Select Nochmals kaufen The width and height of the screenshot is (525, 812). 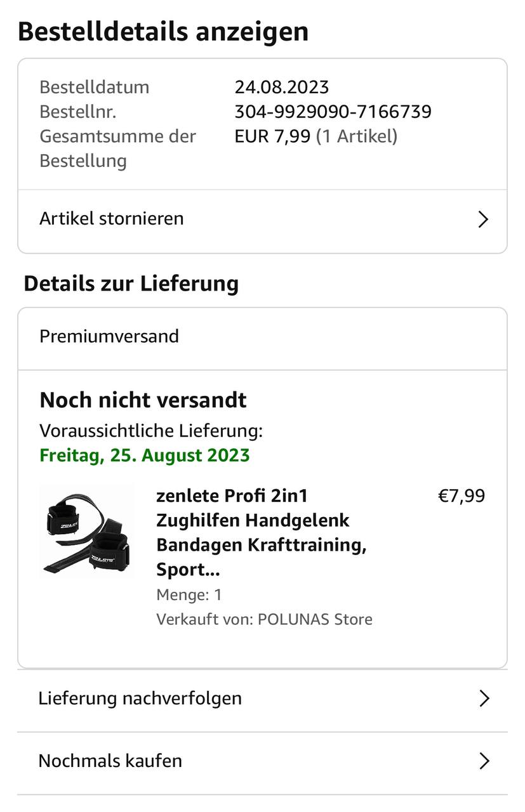[110, 761]
